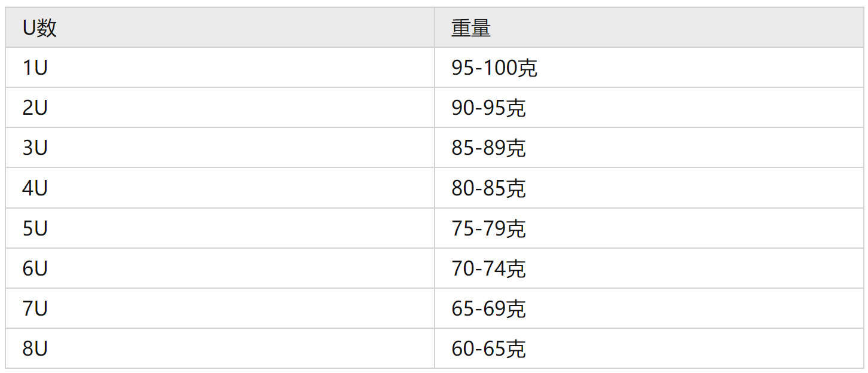Click the 75-79克 weight cell
The height and width of the screenshot is (373, 868).
[x=648, y=228]
